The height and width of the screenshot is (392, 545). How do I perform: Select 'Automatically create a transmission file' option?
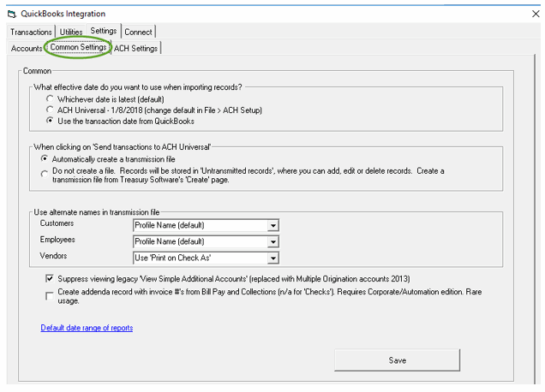coord(45,159)
